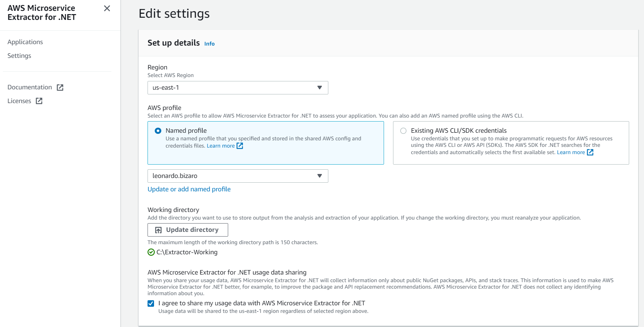The width and height of the screenshot is (644, 327).
Task: Expand the leonardo.bizaro profile dropdown
Action: tap(238, 176)
